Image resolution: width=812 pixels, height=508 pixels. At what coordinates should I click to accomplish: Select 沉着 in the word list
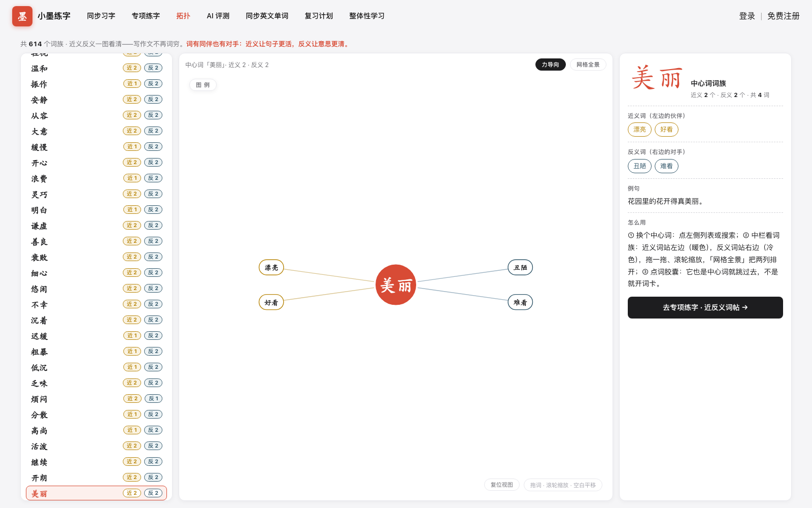(x=96, y=320)
